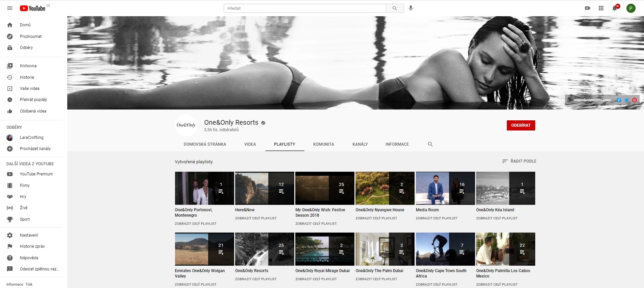This screenshot has height=288, width=644.
Task: Click Informace footer link in sidebar
Action: [15, 285]
